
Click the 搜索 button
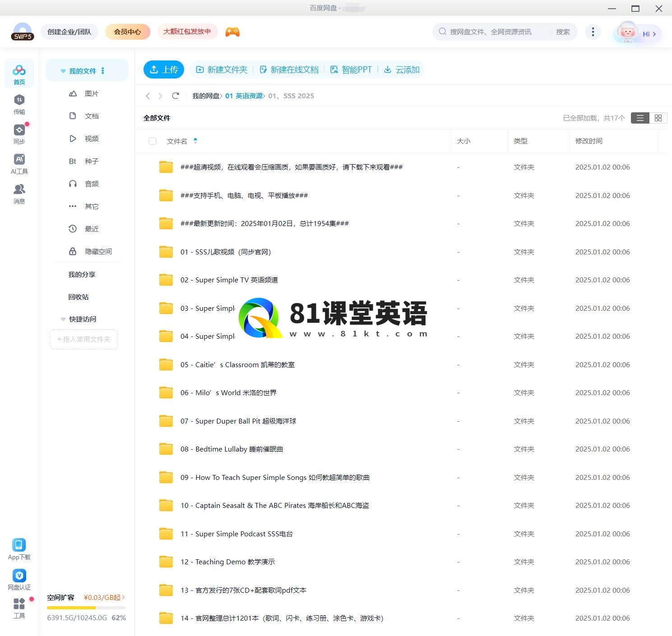[x=563, y=32]
